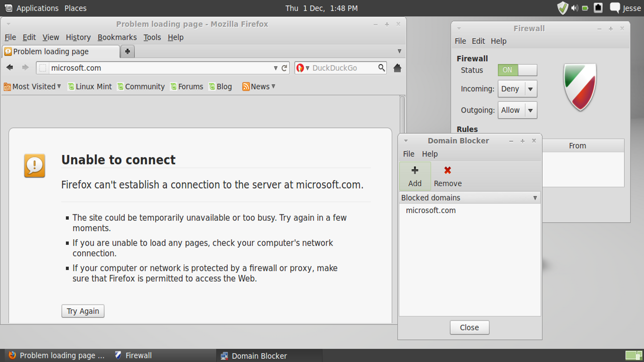Open Domain Blocker File menu
This screenshot has height=362, width=644.
[409, 154]
